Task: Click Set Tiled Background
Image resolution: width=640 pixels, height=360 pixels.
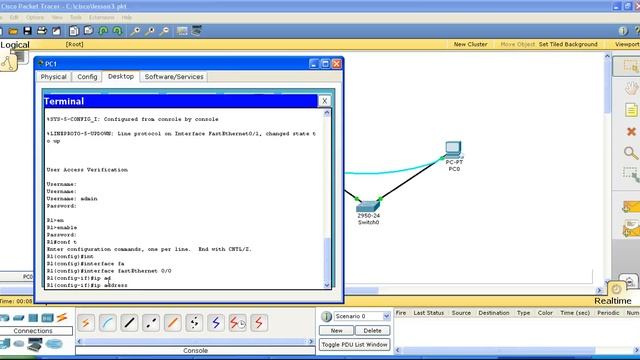Action: 568,44
